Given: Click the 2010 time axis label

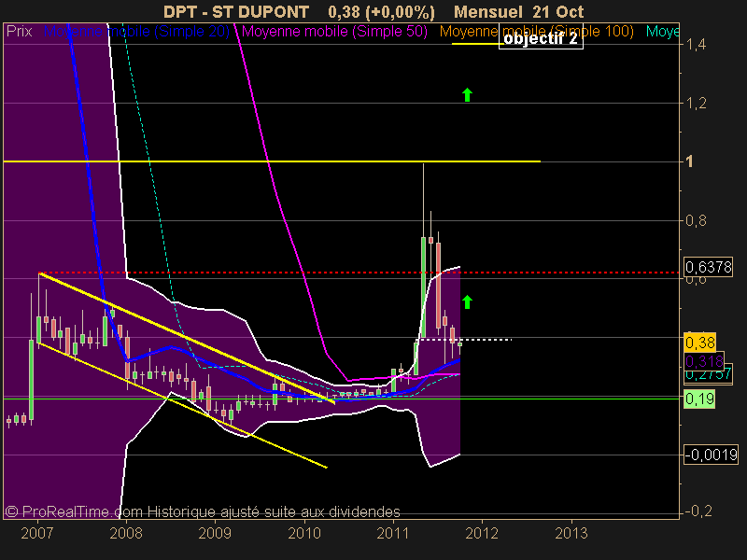Looking at the screenshot, I should click(x=304, y=533).
